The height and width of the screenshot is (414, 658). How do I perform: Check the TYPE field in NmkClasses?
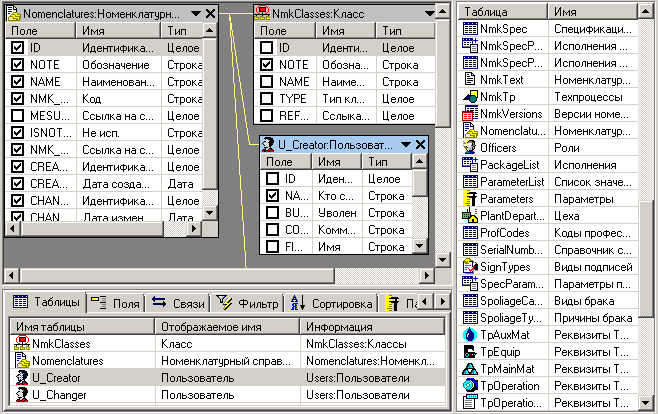coord(268,99)
